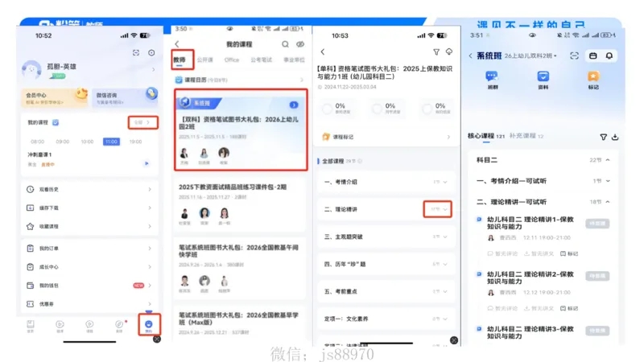Open lesson 幼儿科目二 理论精讲1-保教知识与能力

[530, 223]
